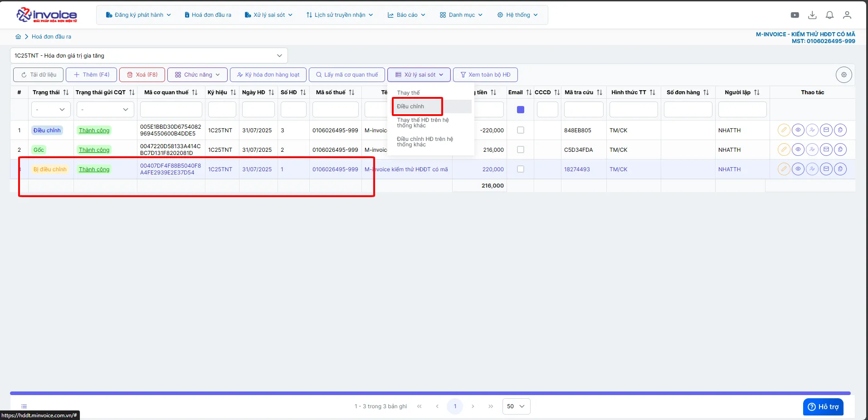
Task: Click the Thêm (F4) button
Action: click(91, 75)
